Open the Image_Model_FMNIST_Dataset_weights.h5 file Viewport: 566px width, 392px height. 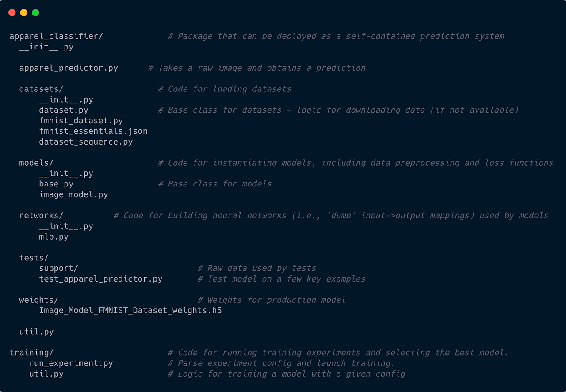point(131,310)
